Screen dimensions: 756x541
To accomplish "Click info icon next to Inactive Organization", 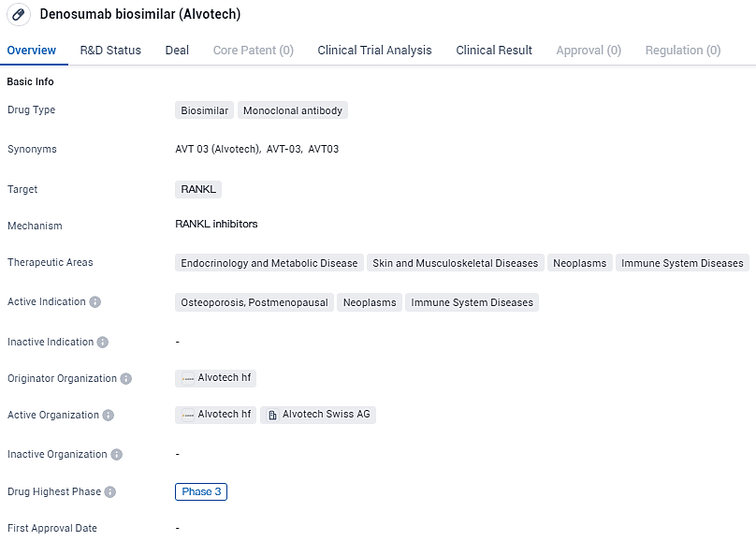I will (116, 455).
